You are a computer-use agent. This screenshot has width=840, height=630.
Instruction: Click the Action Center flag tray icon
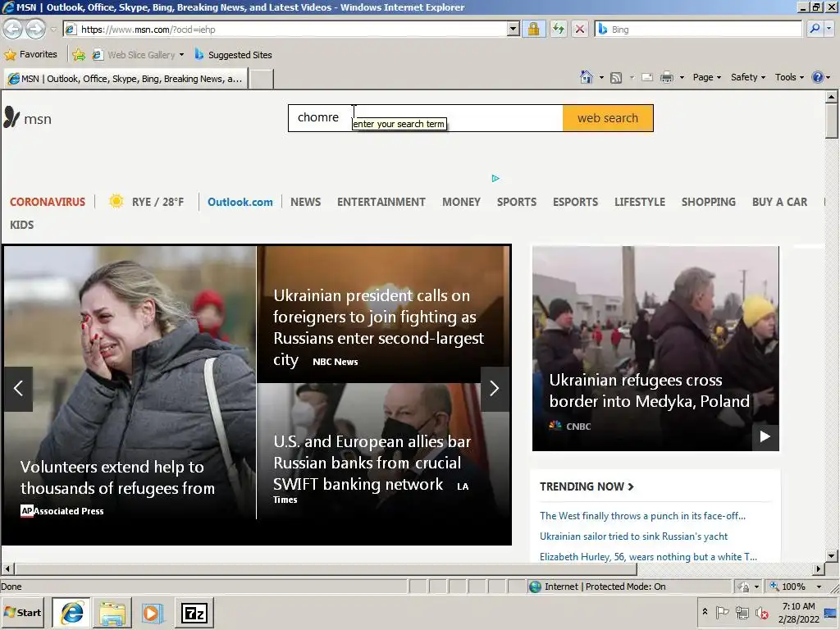click(x=722, y=612)
